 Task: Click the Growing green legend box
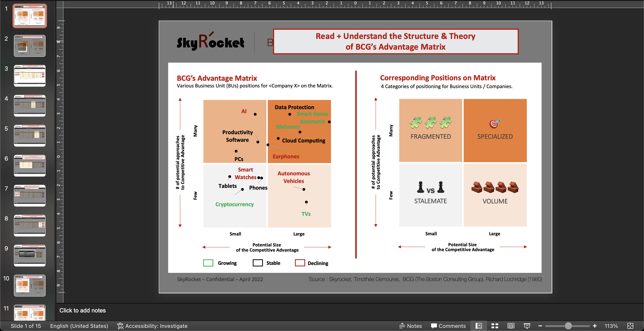tap(208, 263)
